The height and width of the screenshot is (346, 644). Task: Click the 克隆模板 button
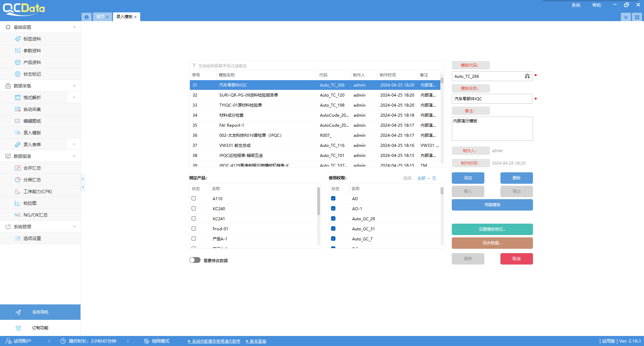click(x=492, y=205)
